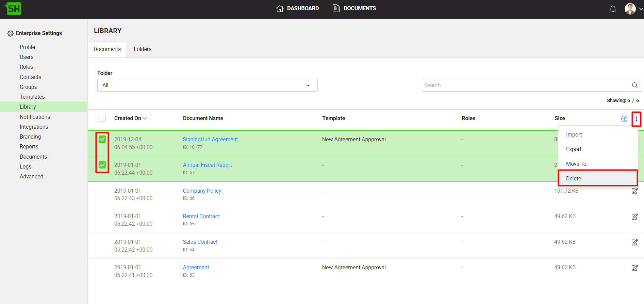Image resolution: width=644 pixels, height=304 pixels.
Task: Click the SigningHub logo icon
Action: tap(13, 9)
